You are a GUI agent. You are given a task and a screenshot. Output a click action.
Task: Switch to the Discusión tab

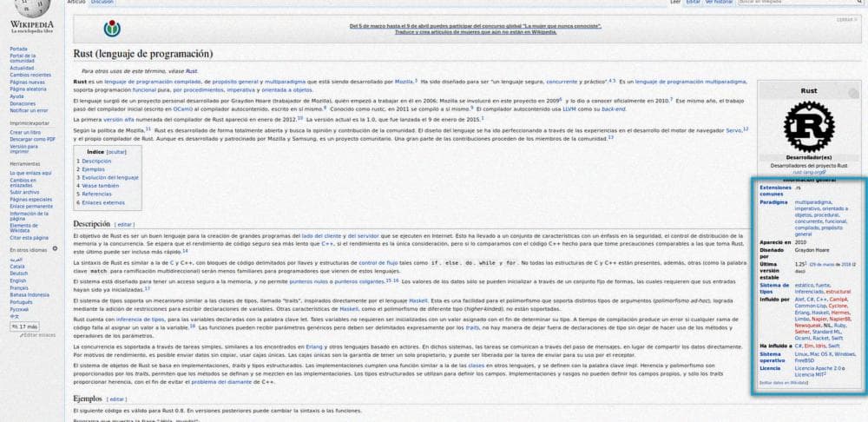click(x=102, y=3)
